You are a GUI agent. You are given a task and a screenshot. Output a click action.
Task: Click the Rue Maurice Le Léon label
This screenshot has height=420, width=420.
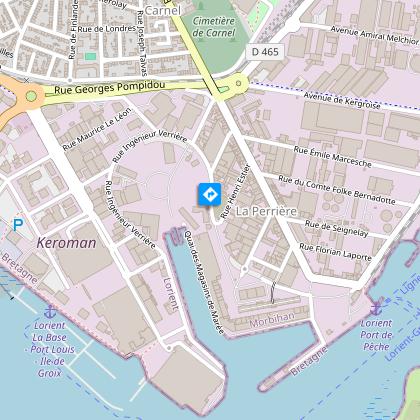tap(97, 129)
